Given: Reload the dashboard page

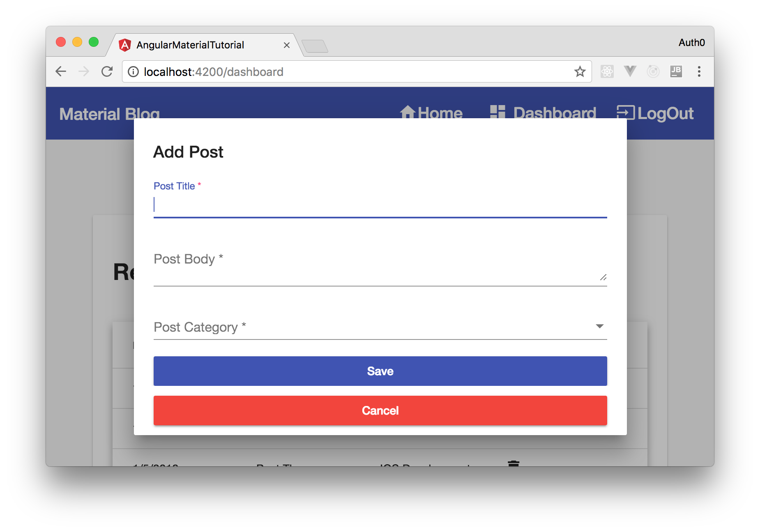Looking at the screenshot, I should [x=107, y=71].
